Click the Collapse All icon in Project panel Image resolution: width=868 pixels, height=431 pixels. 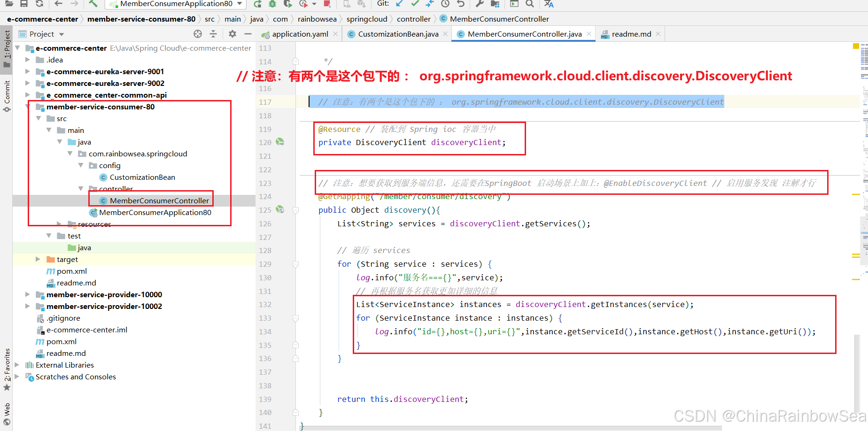coord(213,34)
